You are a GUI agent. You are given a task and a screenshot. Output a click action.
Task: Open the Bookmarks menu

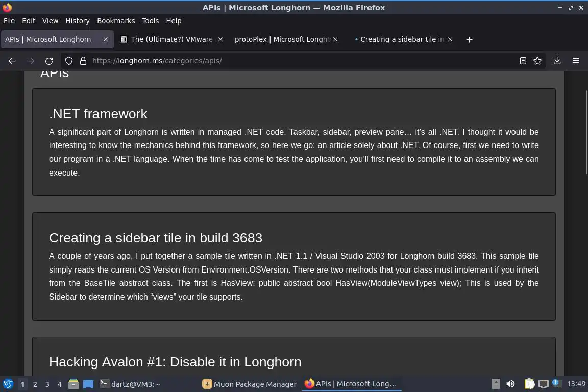pyautogui.click(x=116, y=21)
